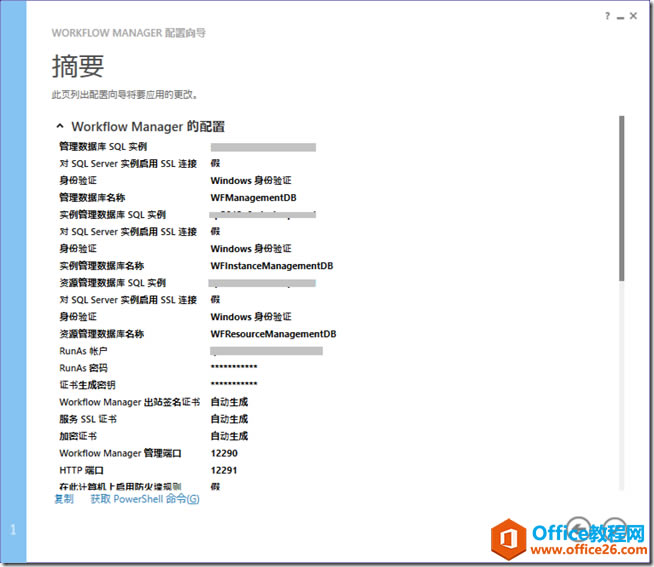Click the port value 12290

point(224,453)
